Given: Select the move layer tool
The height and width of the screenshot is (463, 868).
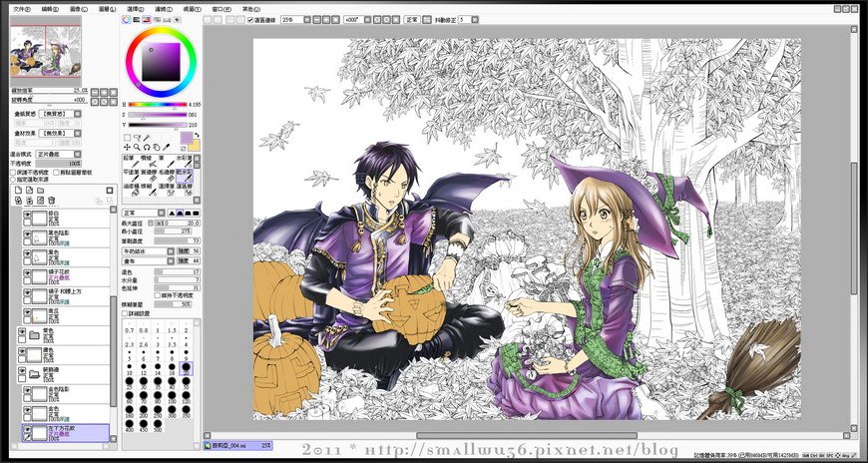Looking at the screenshot, I should pos(127,148).
